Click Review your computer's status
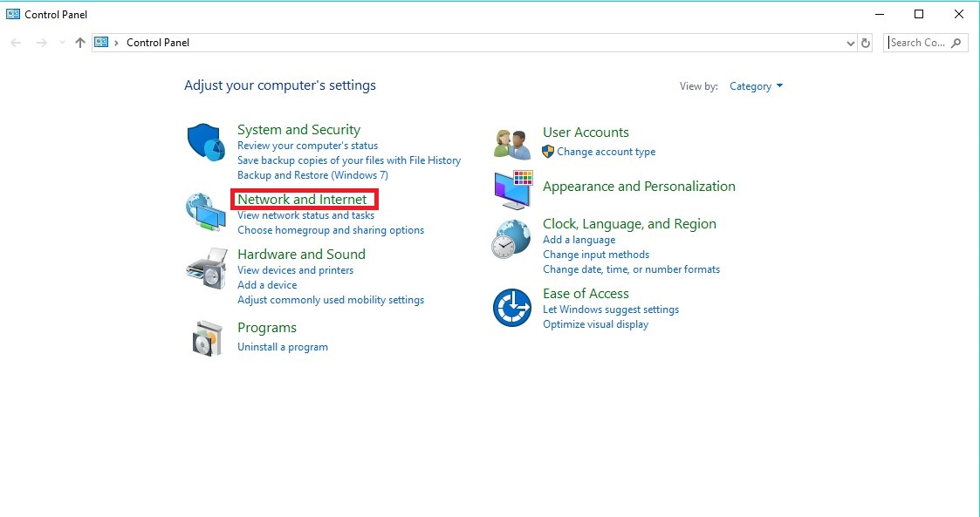 coord(307,146)
